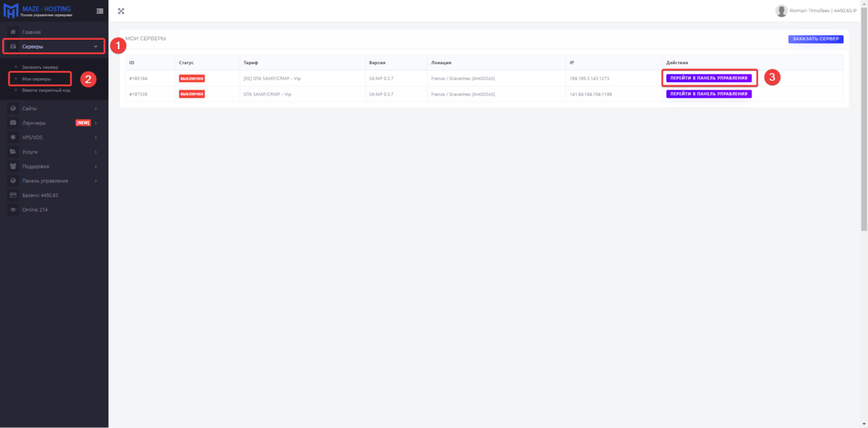Screen dimensions: 868x428
Task: Expand the VPS/VDS submenu arrow
Action: (95, 137)
